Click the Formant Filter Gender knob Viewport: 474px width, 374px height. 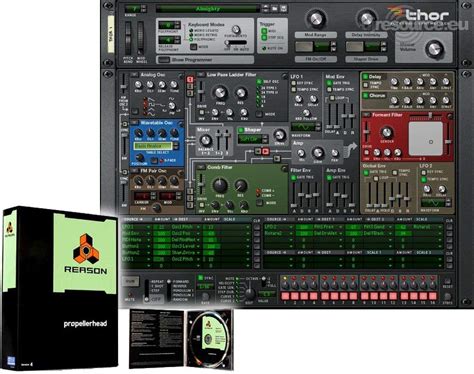[386, 133]
